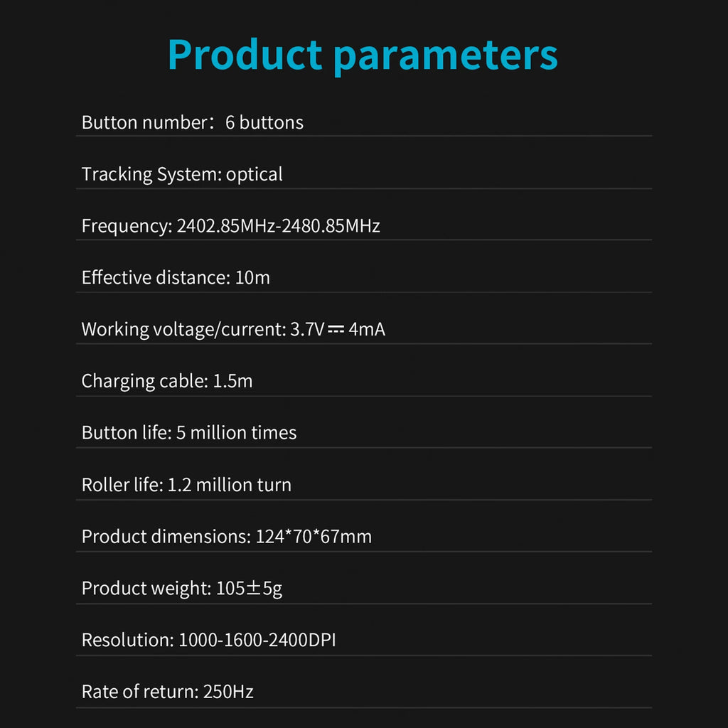Click the word Product in the title
The width and height of the screenshot is (728, 728).
pos(245,54)
